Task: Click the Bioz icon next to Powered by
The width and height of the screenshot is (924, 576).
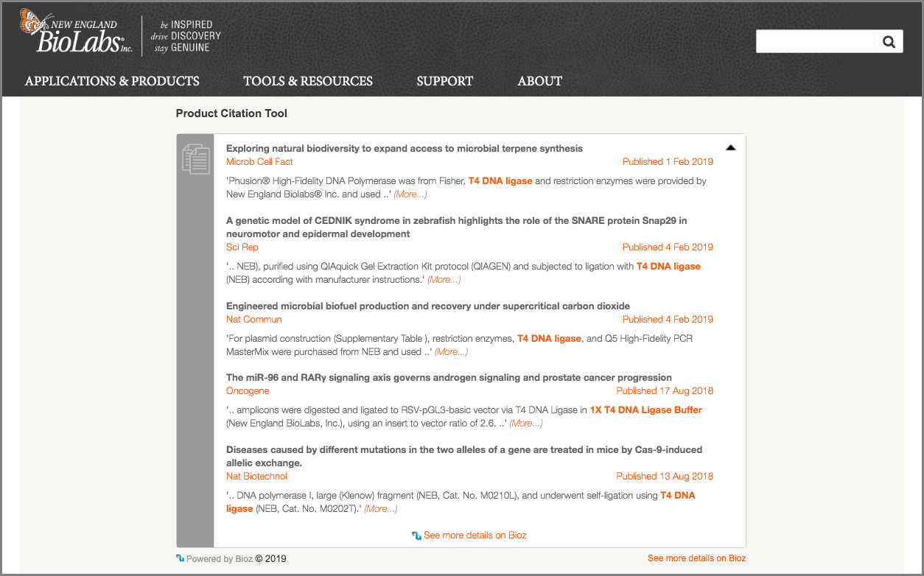Action: [x=180, y=558]
